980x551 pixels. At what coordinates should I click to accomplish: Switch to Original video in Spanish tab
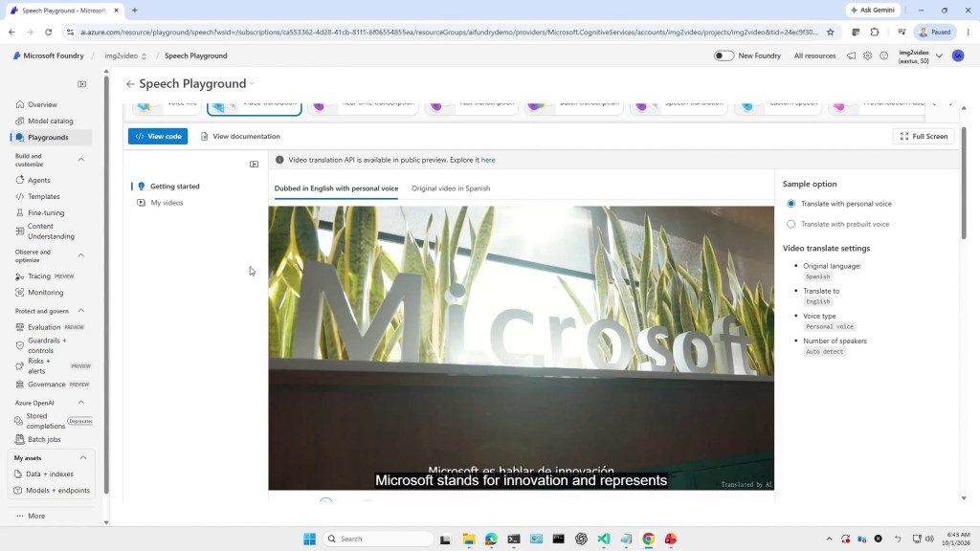coord(451,188)
